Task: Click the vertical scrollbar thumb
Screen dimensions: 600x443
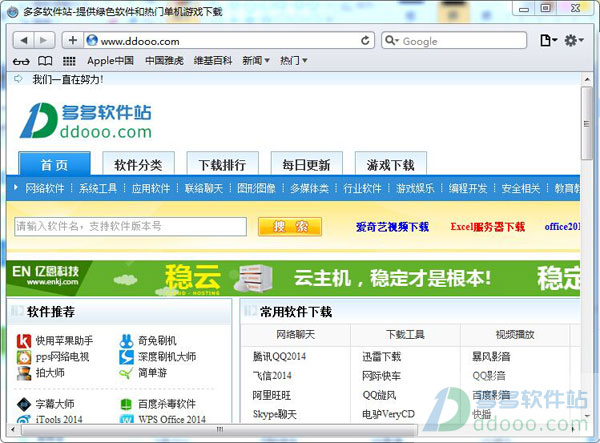Action: [587, 123]
